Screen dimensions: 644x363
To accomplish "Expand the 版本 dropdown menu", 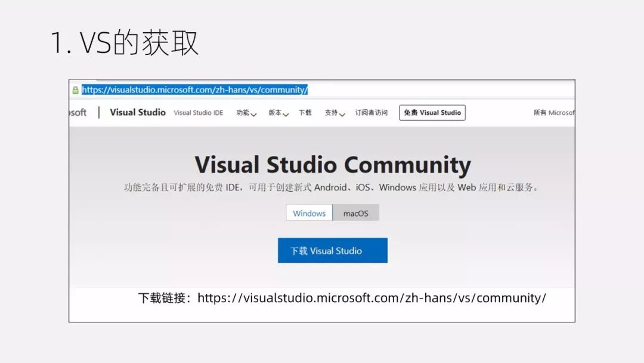I will [278, 113].
